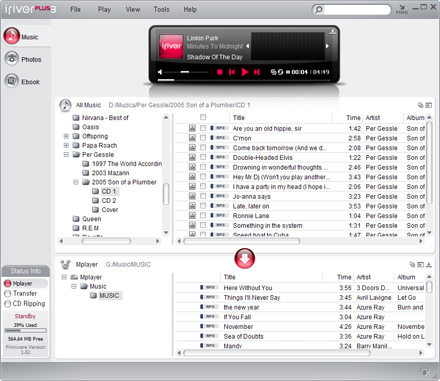The height and width of the screenshot is (381, 440).
Task: Select the Transfer status radio button
Action: click(8, 294)
